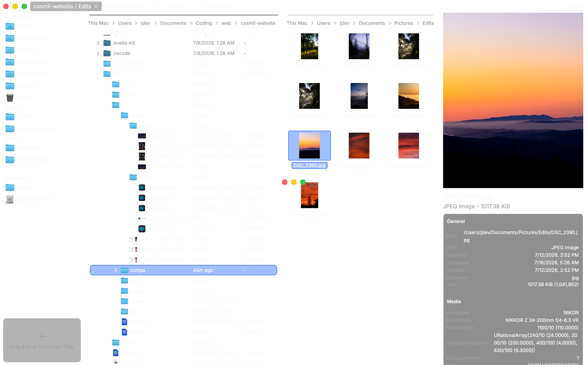588x365 pixels.
Task: Go to cosmil-website in the breadcrumb
Action: coord(258,23)
